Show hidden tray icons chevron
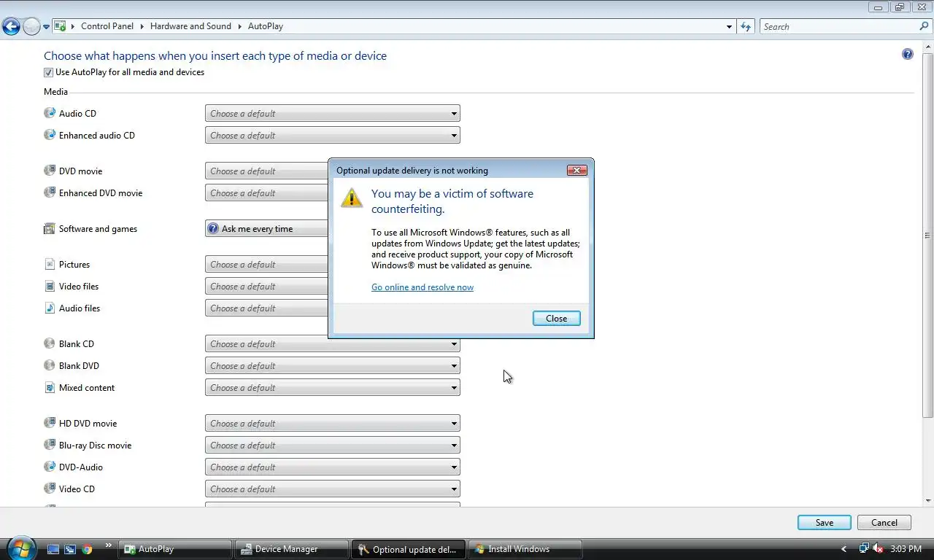Viewport: 934px width, 560px height. (844, 548)
